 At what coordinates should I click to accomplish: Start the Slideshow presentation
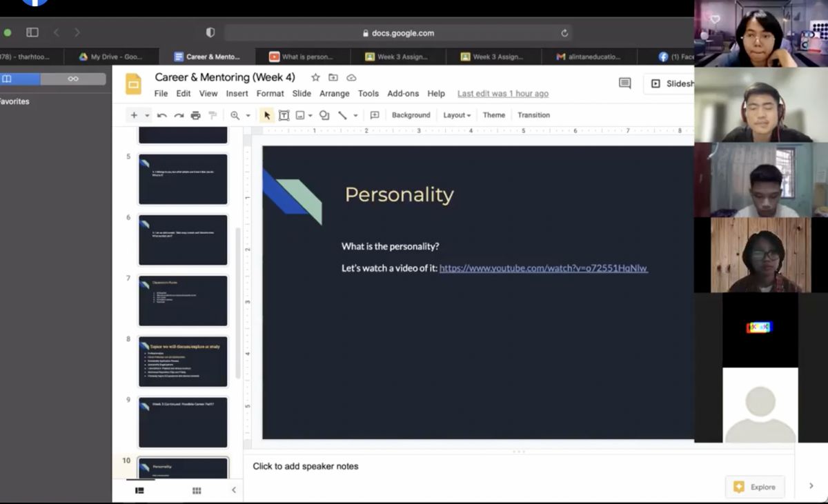tap(669, 83)
